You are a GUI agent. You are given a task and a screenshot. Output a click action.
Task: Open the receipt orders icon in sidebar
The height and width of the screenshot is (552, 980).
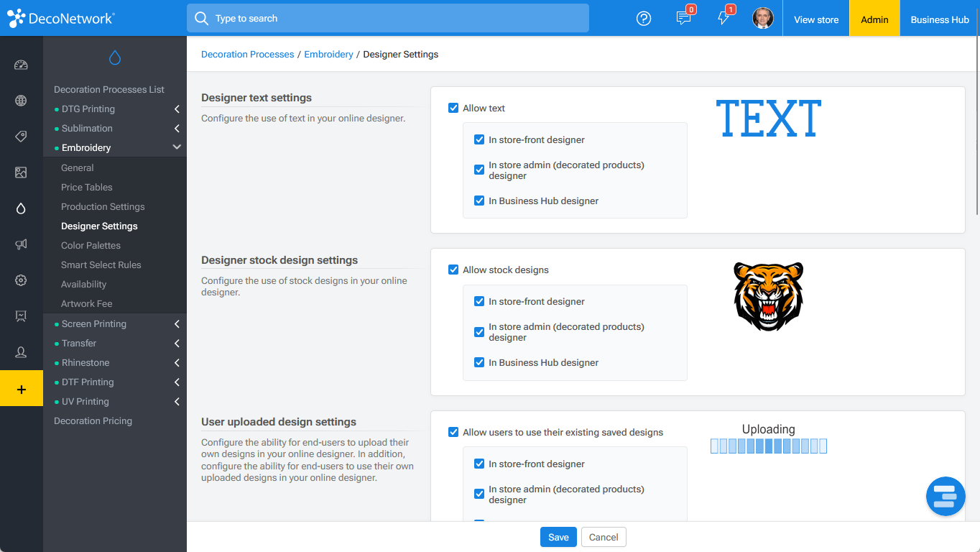pos(21,316)
